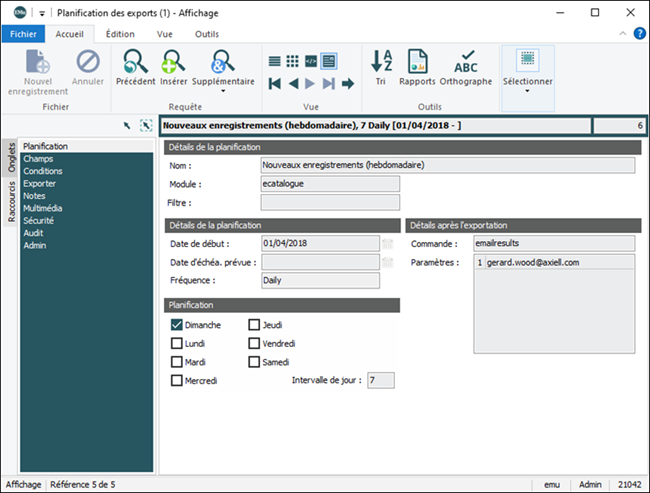Switch to the Édition ribbon tab

coord(120,33)
